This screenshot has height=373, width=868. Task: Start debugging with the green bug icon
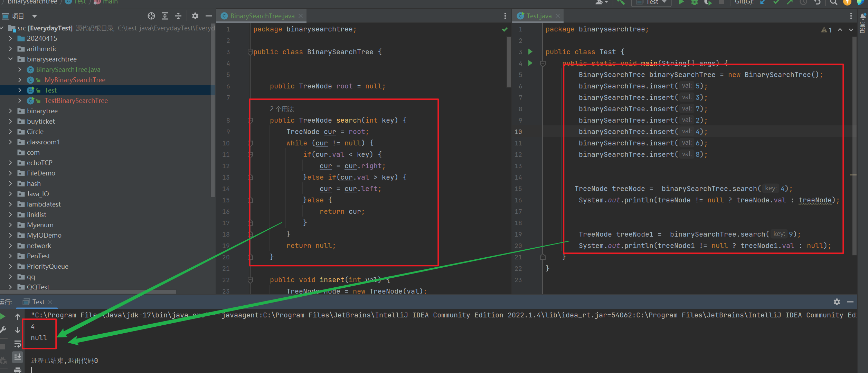pyautogui.click(x=694, y=2)
